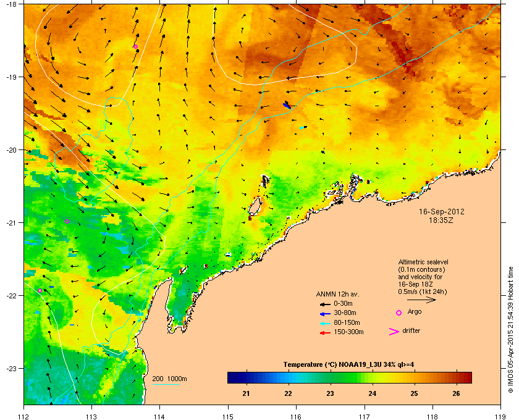The width and height of the screenshot is (519, 420).
Task: Click the ANMN 12h av. legend heading
Action: (x=337, y=294)
